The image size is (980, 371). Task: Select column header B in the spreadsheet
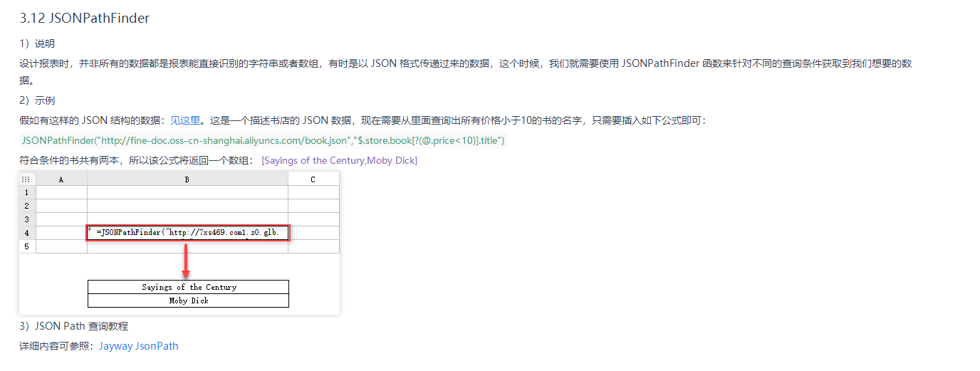click(x=187, y=179)
